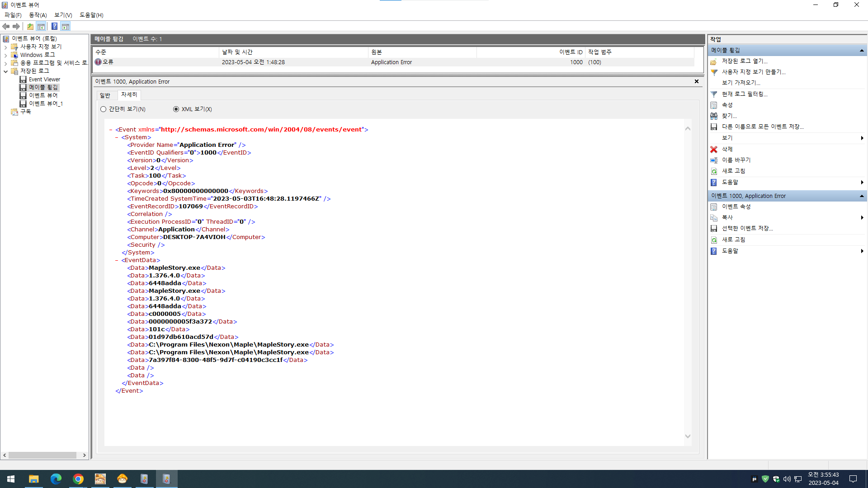Click the Save all events as disk icon

tap(714, 127)
